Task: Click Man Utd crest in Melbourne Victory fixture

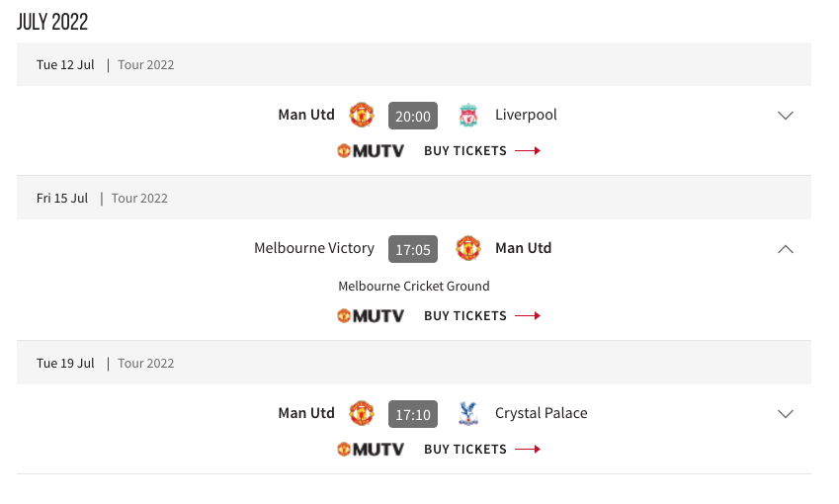Action: 468,248
